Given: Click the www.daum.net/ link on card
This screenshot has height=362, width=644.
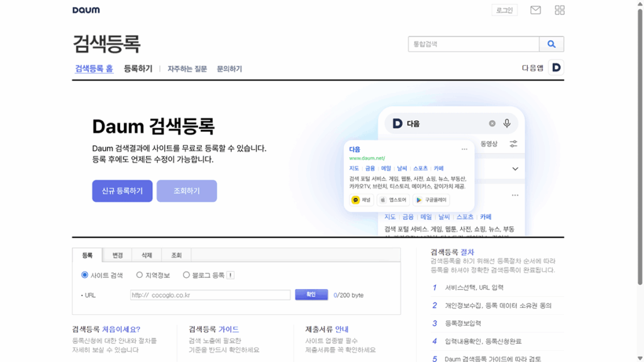Looking at the screenshot, I should coord(367,158).
